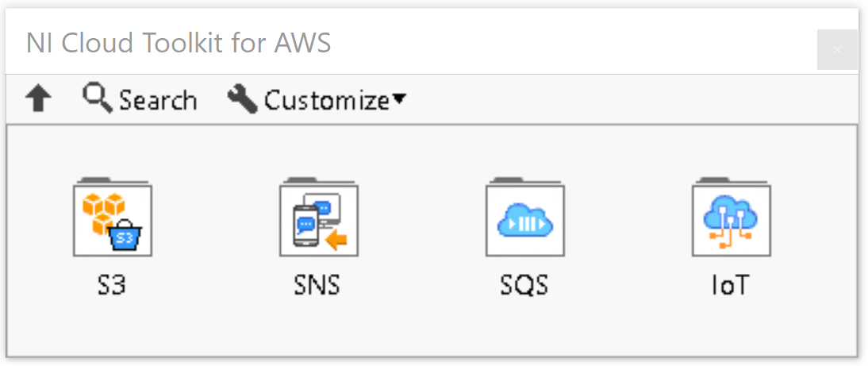Open the SNS messaging palette icon

(x=319, y=217)
